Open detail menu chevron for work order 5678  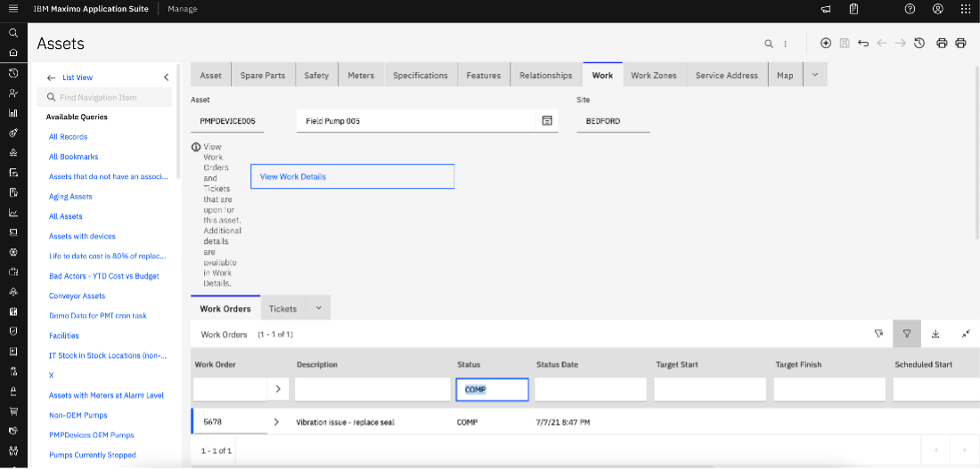point(277,422)
